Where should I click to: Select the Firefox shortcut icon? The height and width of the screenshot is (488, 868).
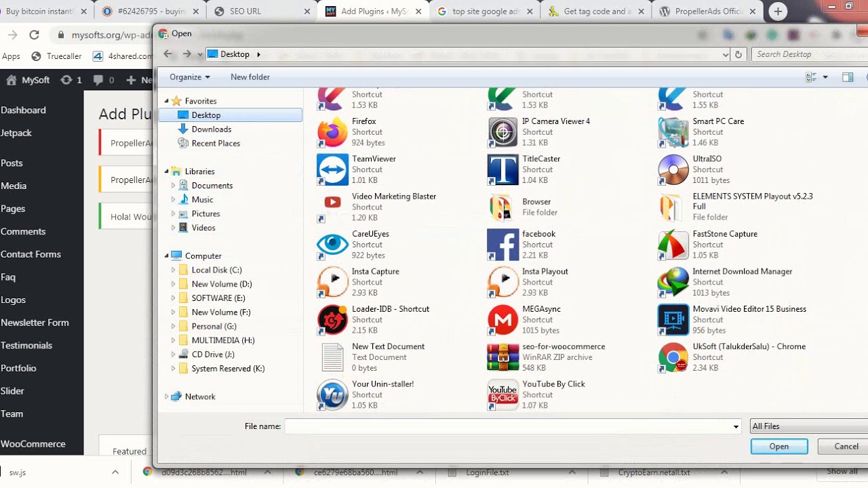coord(332,132)
